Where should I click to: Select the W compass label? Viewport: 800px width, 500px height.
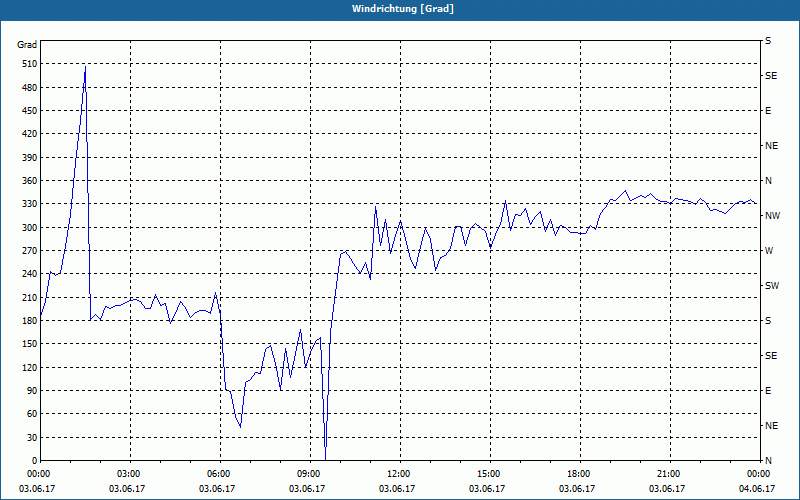769,251
